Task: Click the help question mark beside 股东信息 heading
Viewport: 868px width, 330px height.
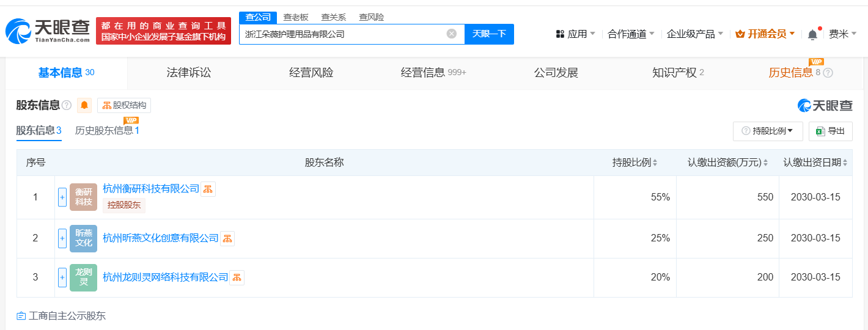Action: 67,105
